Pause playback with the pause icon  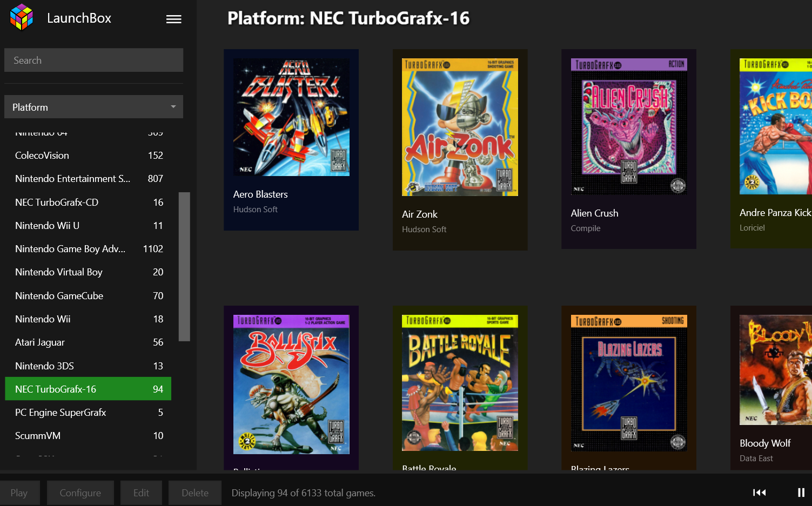coord(801,492)
